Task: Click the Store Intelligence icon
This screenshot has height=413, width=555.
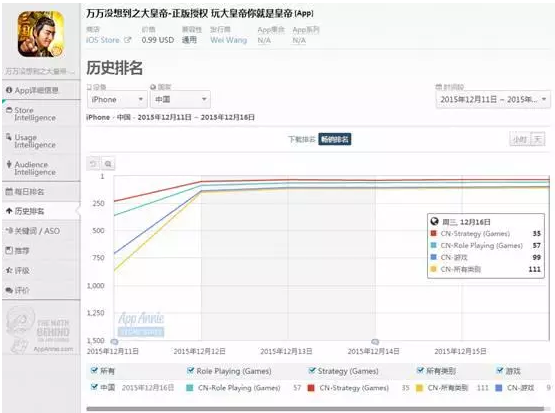Action: click(x=9, y=110)
